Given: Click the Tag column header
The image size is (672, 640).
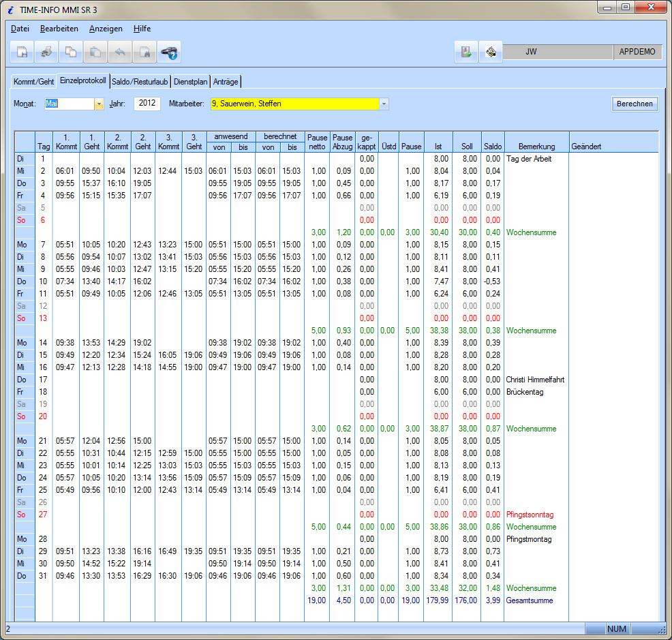Looking at the screenshot, I should pos(44,142).
